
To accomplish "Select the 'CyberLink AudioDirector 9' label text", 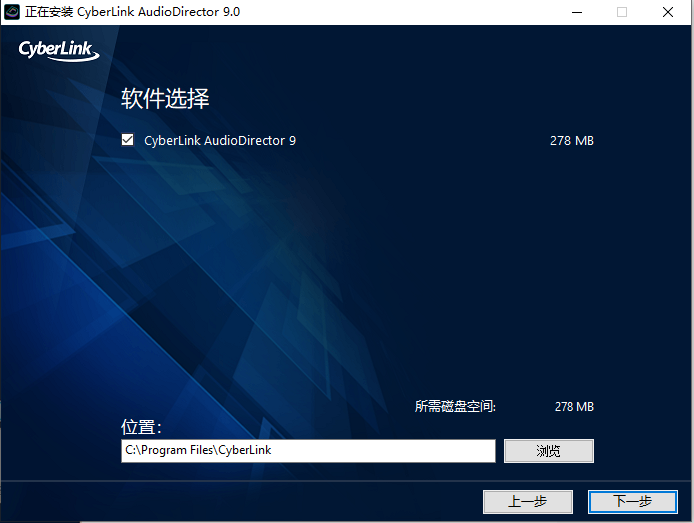I will tap(220, 141).
